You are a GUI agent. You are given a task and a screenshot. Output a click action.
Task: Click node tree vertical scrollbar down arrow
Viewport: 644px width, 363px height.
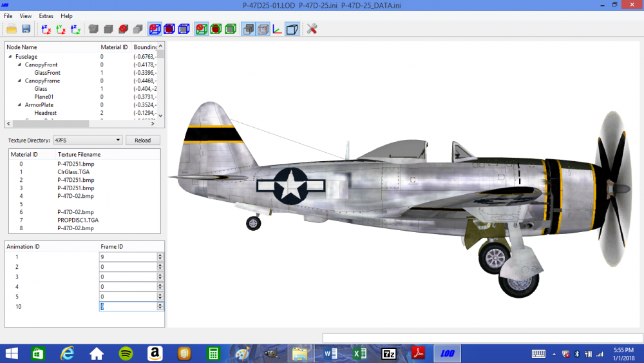(160, 115)
